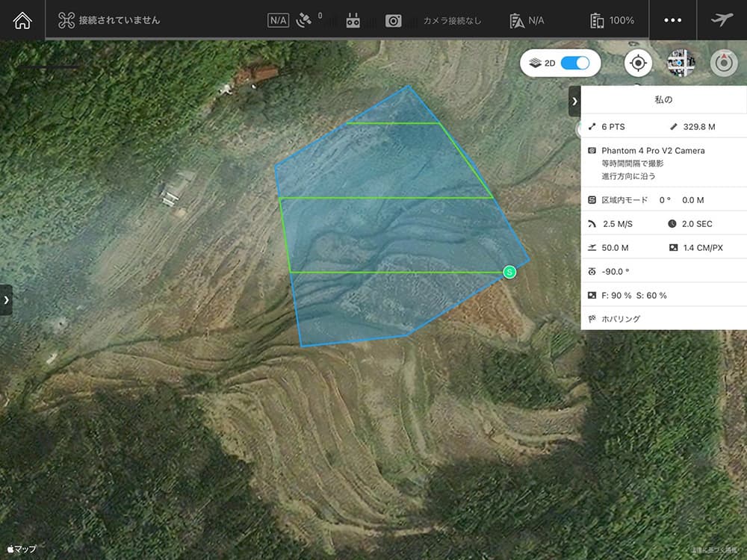
Task: Click the camera model icon
Action: point(592,151)
